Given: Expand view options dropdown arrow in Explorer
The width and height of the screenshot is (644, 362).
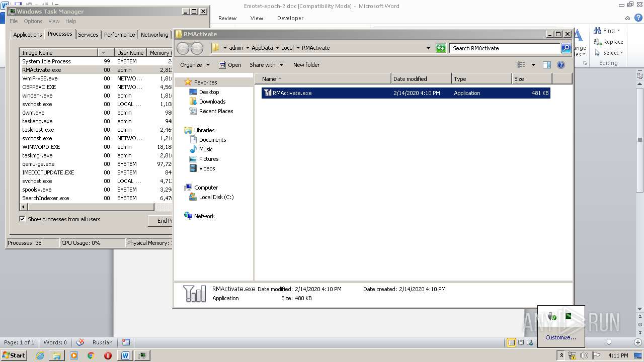Looking at the screenshot, I should (x=533, y=65).
